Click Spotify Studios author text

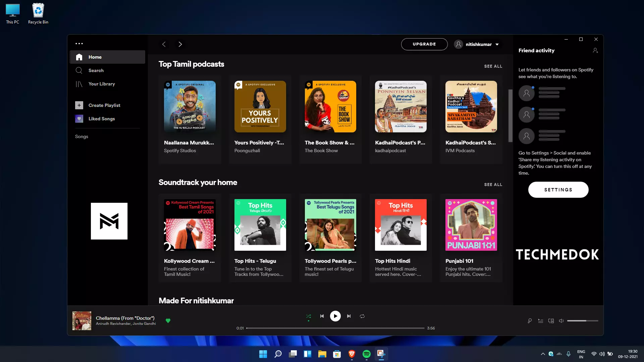(x=180, y=151)
